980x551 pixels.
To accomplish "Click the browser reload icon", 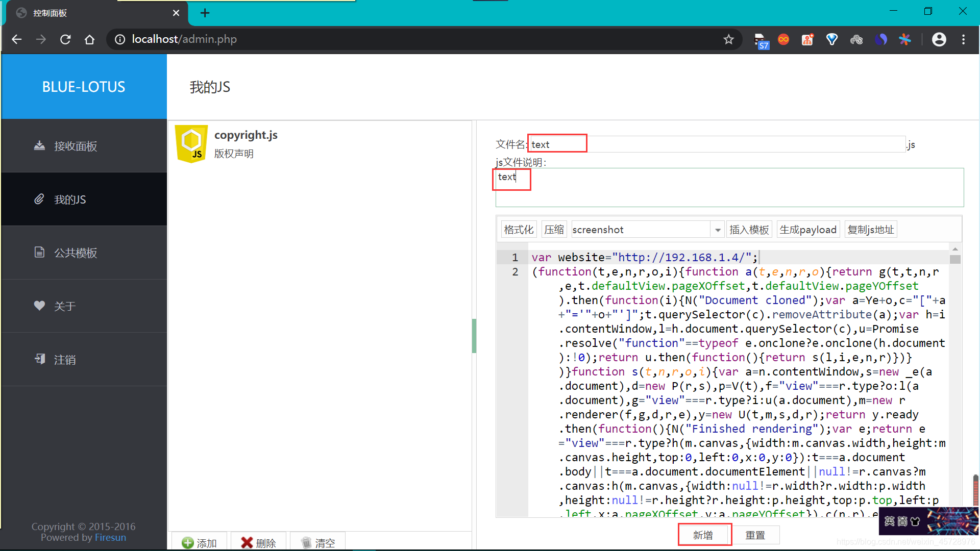I will pyautogui.click(x=65, y=39).
